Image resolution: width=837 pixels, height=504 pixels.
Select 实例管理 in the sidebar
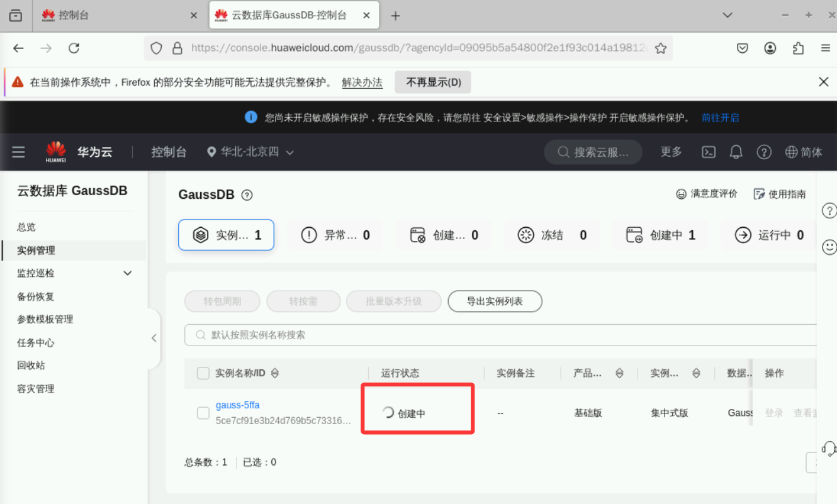click(36, 250)
